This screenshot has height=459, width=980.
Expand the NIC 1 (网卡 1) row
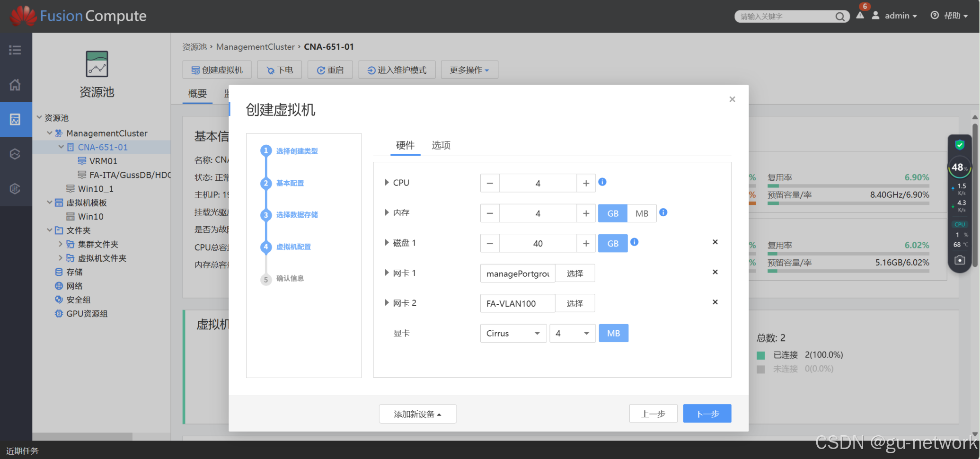click(x=387, y=273)
